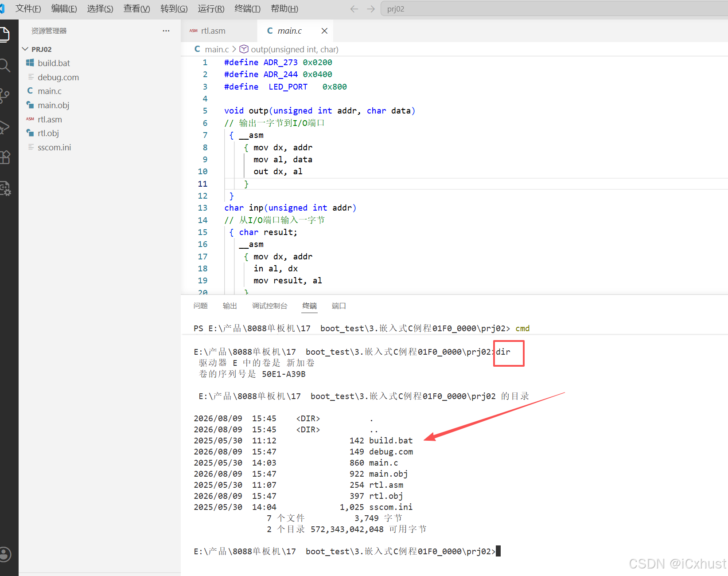Open the remote/settings gear panel icon in activity bar
Screen dimensions: 728x576
(4, 188)
